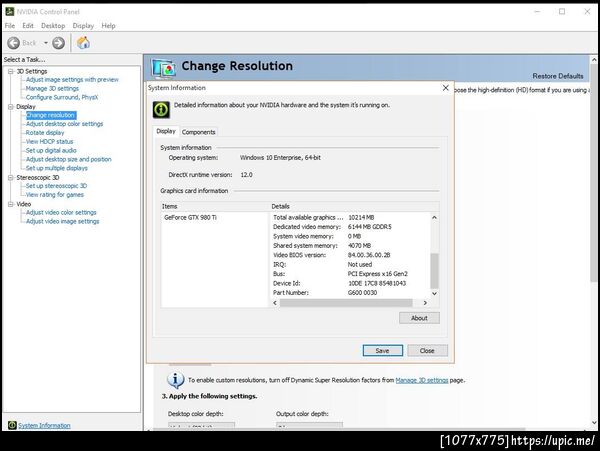This screenshot has width=600, height=451.
Task: Open View HDCP status
Action: pos(49,142)
